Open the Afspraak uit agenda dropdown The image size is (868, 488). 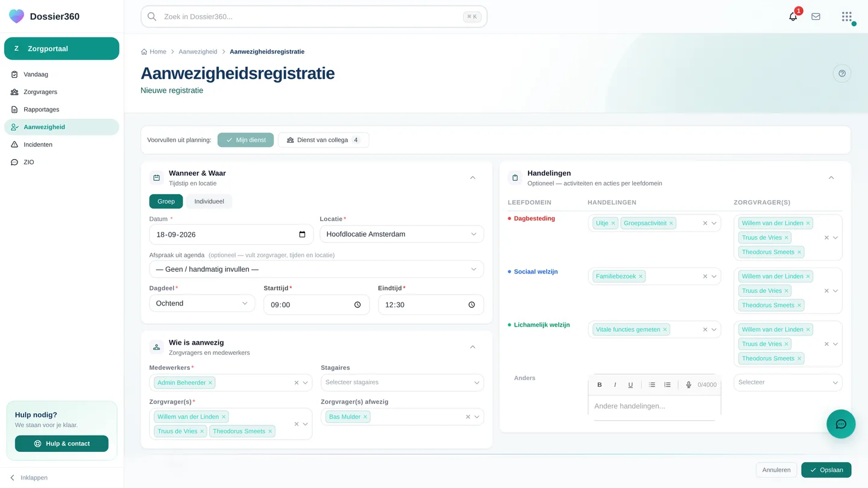(316, 269)
